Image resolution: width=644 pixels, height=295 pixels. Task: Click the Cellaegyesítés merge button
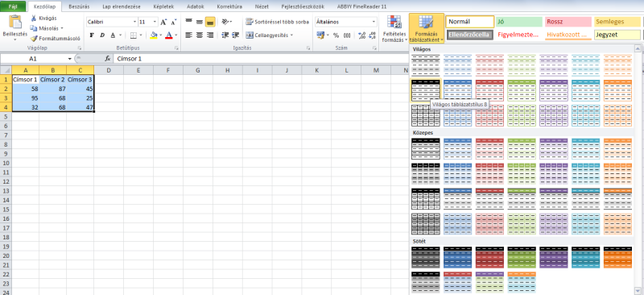click(x=270, y=35)
